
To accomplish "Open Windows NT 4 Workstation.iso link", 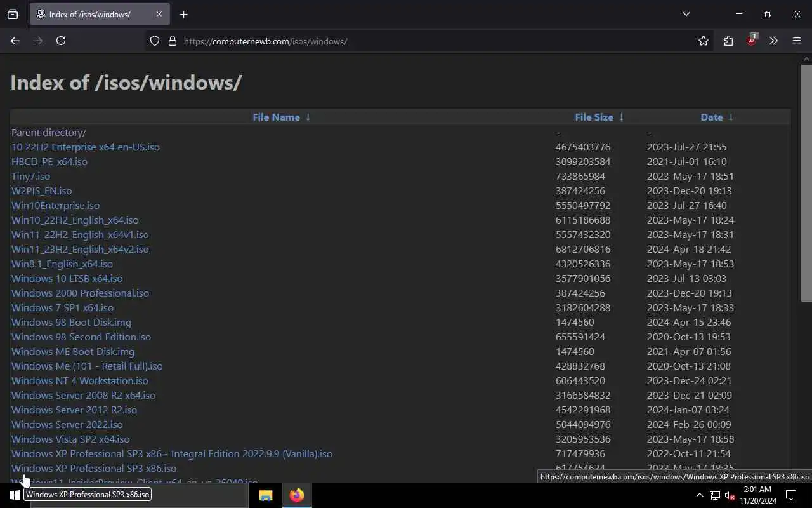I will pos(80,380).
